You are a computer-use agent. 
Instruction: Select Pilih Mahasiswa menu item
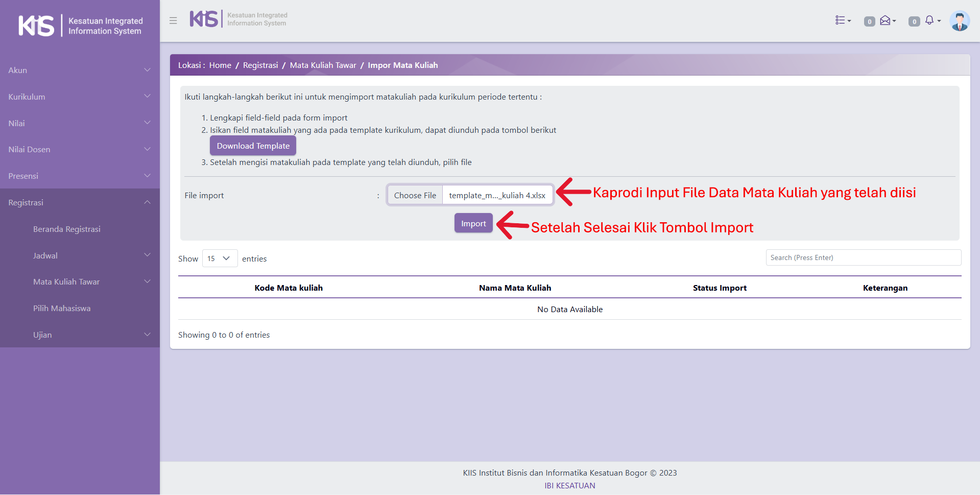pos(62,308)
